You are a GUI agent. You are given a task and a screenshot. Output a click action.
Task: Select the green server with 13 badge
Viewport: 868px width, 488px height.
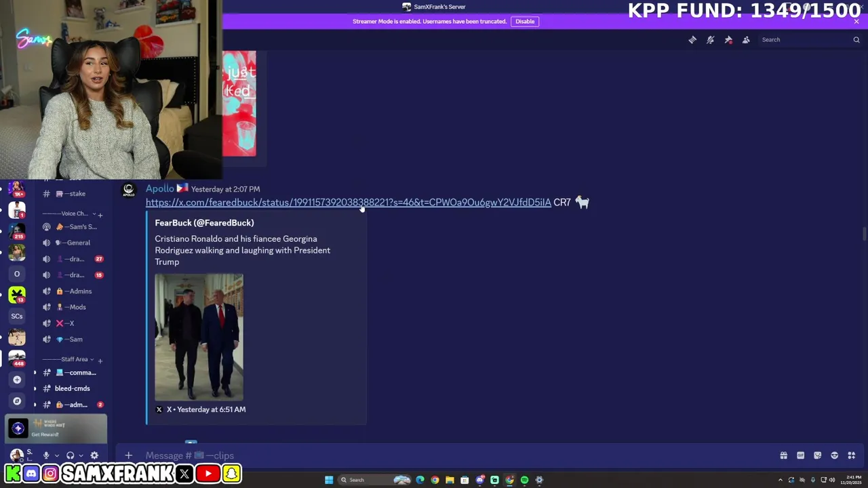coord(17,295)
